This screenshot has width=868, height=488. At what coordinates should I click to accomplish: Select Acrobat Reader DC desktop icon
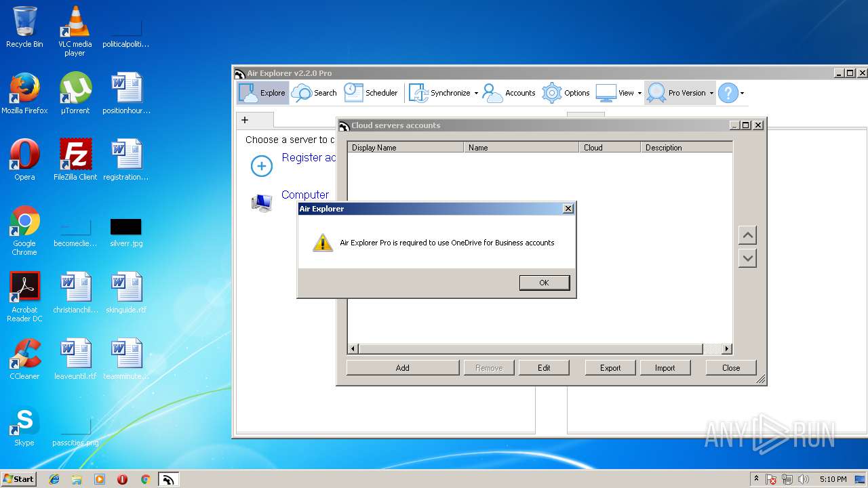tap(24, 297)
